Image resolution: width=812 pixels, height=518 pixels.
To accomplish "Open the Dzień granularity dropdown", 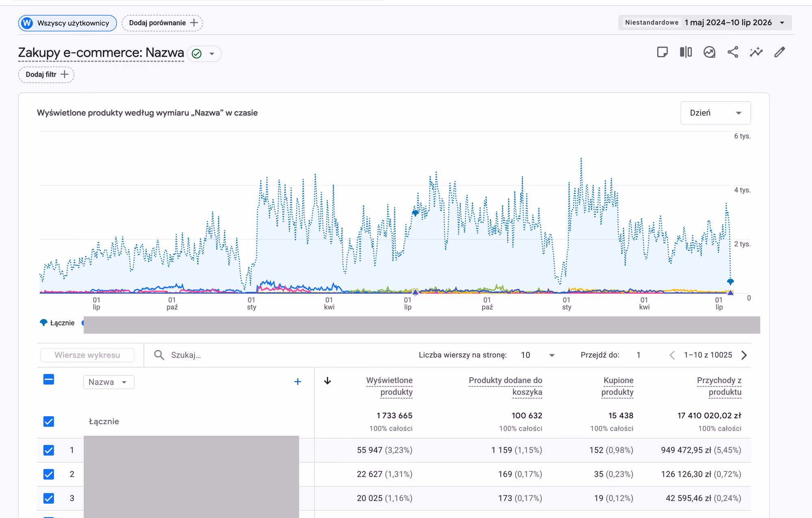I will click(715, 113).
